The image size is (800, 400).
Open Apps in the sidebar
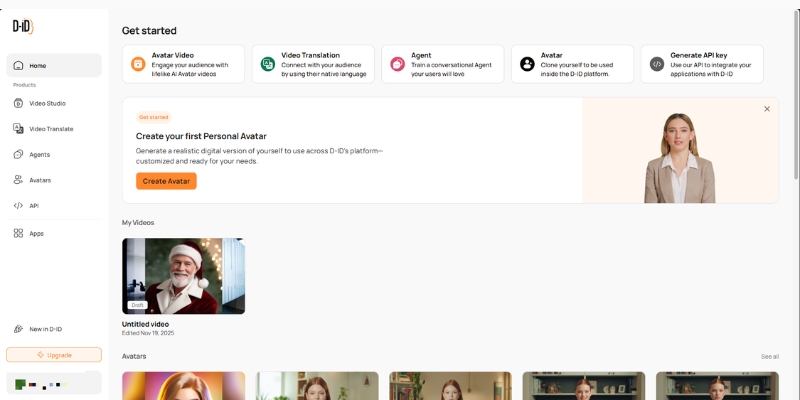click(x=36, y=233)
